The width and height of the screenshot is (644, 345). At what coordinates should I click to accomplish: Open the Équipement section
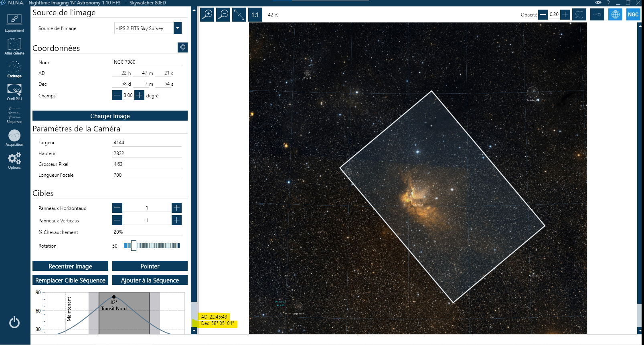pos(14,23)
